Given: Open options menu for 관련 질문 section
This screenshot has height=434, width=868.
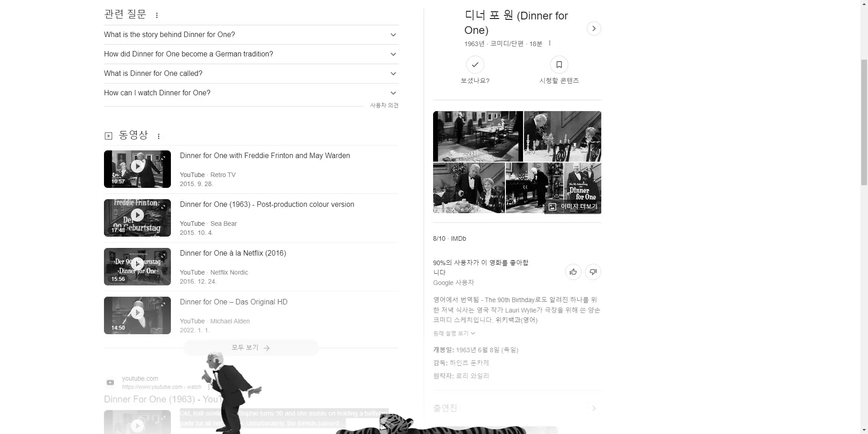Looking at the screenshot, I should click(x=157, y=14).
